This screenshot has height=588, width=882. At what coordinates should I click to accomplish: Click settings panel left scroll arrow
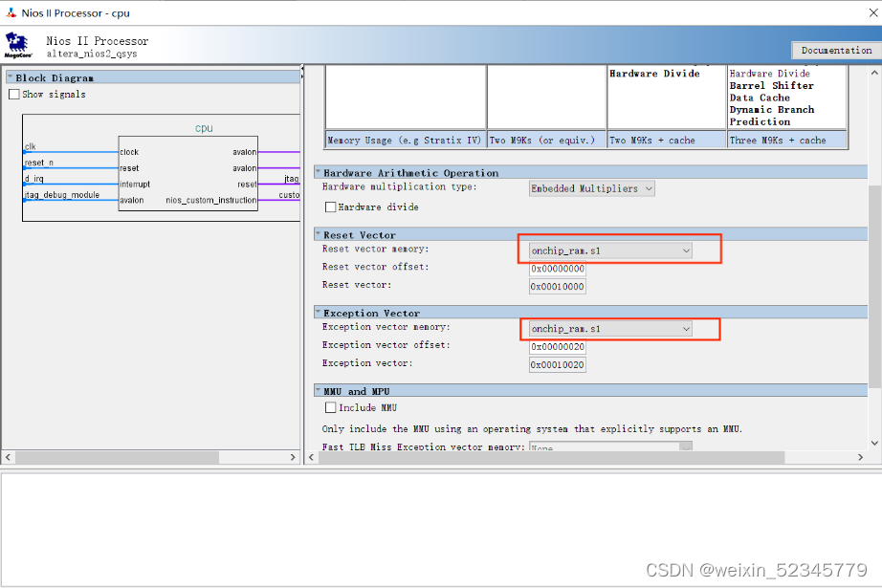[311, 457]
